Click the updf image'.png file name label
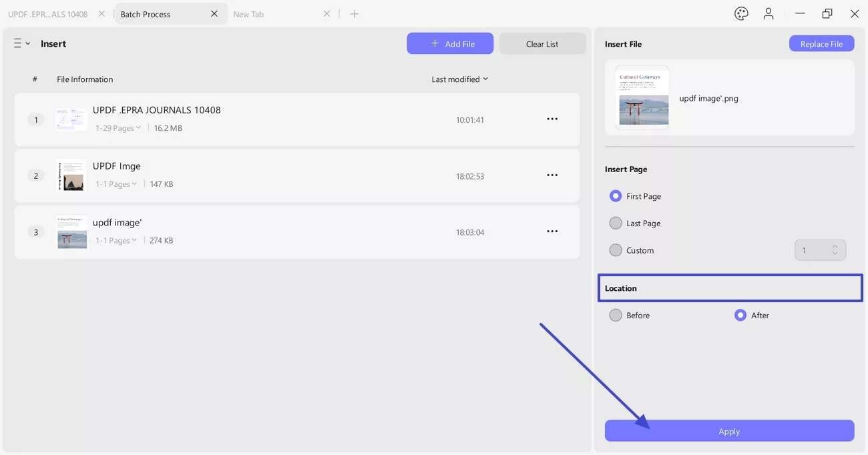This screenshot has width=868, height=455. (708, 98)
